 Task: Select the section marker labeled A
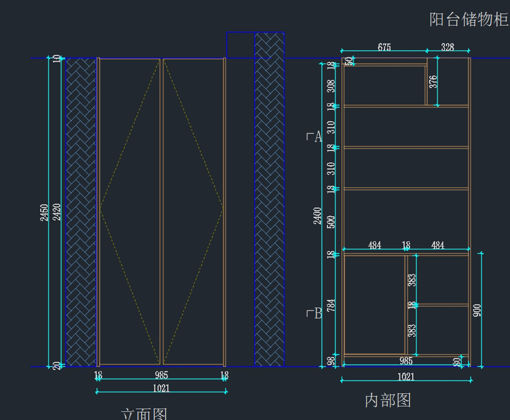[x=314, y=137]
